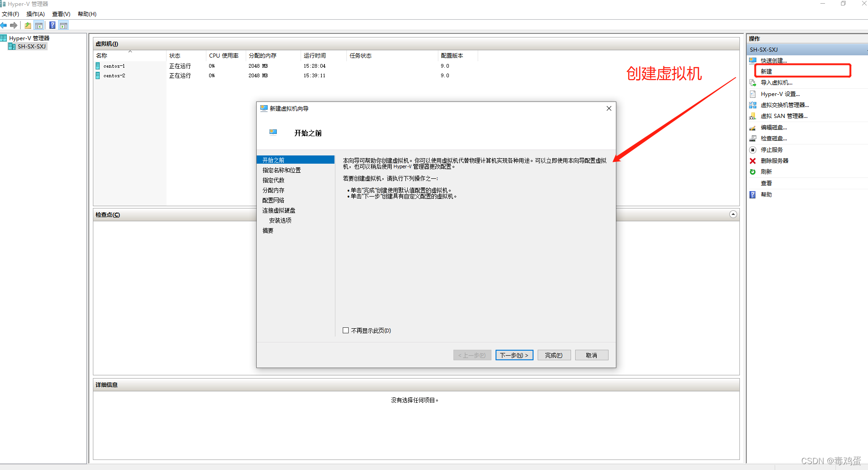
Task: Click the back arrow toolbar icon
Action: tap(4, 25)
